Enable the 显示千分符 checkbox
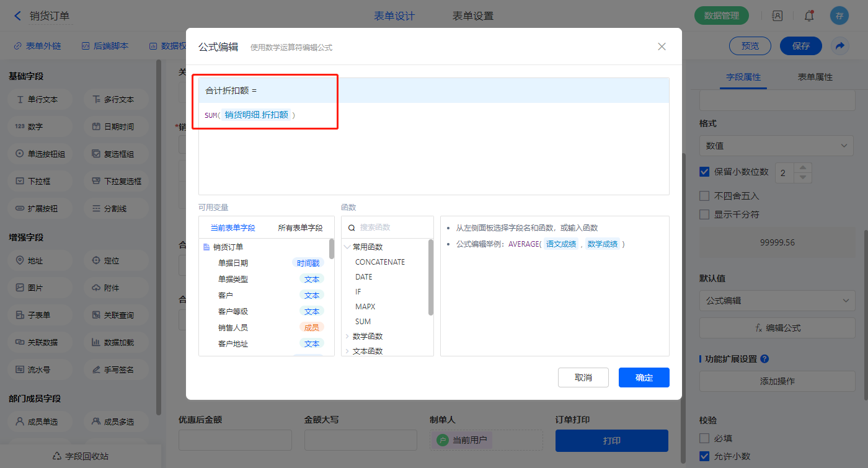The image size is (868, 468). pos(704,214)
